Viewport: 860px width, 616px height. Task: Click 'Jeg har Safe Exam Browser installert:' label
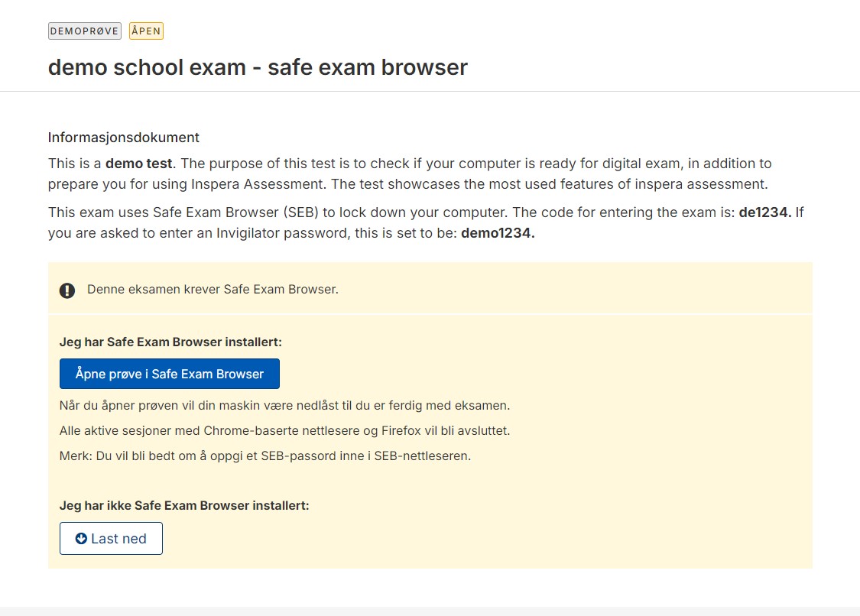(x=170, y=342)
